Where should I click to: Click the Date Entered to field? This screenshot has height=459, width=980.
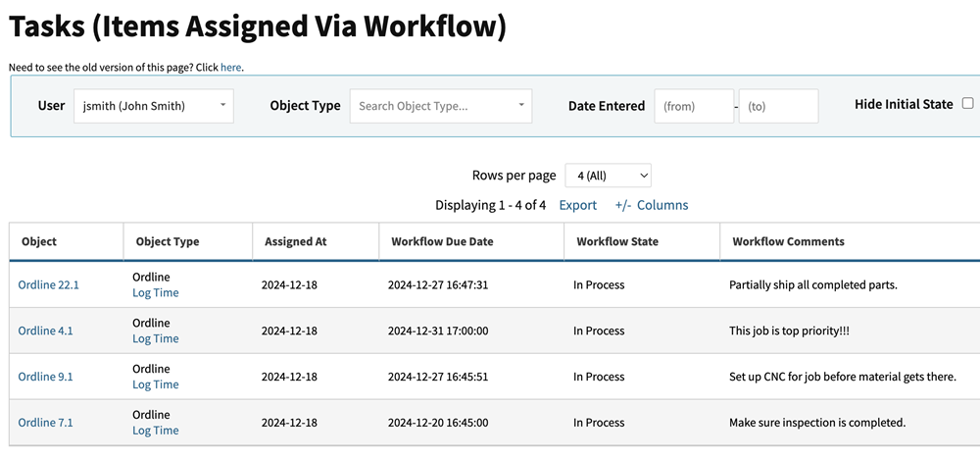click(x=778, y=106)
